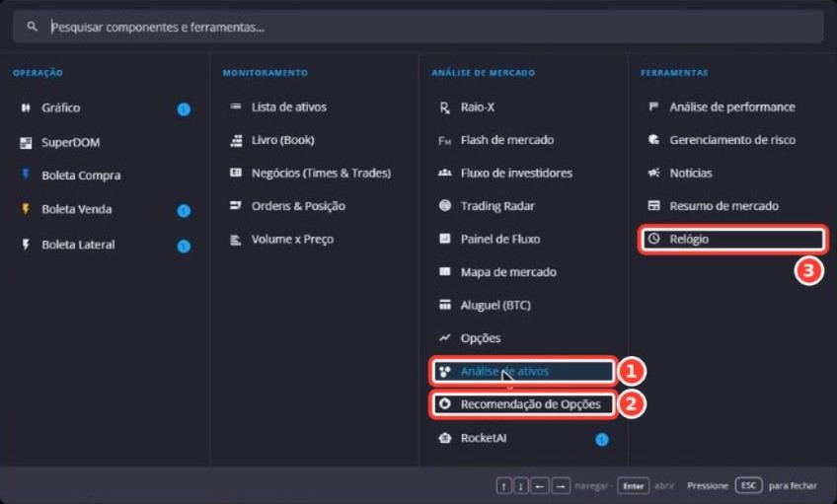Click the Notícias megaphone icon
Viewport: 837px width, 504px height.
pyautogui.click(x=653, y=173)
